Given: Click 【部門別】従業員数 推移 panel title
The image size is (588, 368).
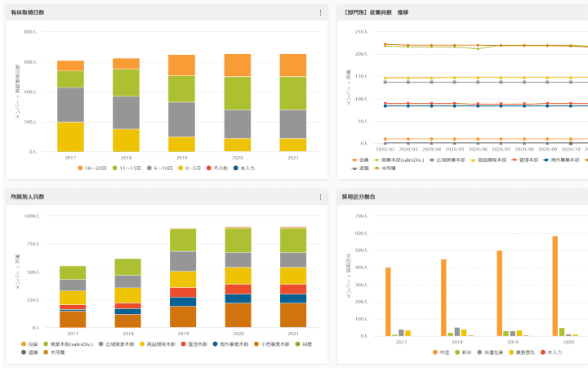Looking at the screenshot, I should pyautogui.click(x=376, y=12).
